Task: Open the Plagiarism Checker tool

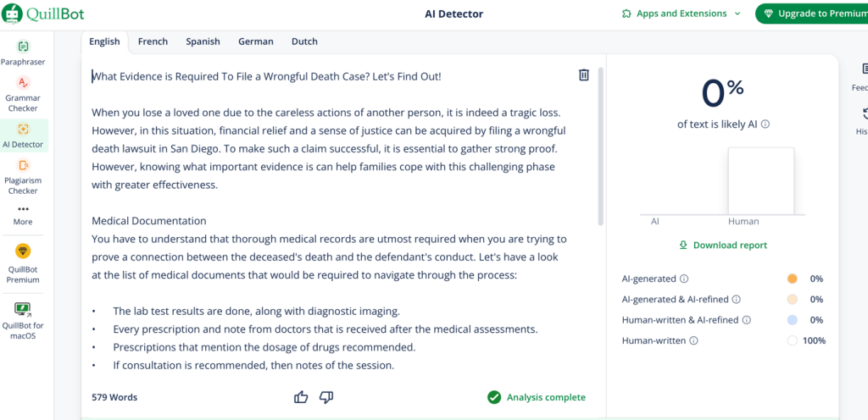Action: click(x=23, y=166)
